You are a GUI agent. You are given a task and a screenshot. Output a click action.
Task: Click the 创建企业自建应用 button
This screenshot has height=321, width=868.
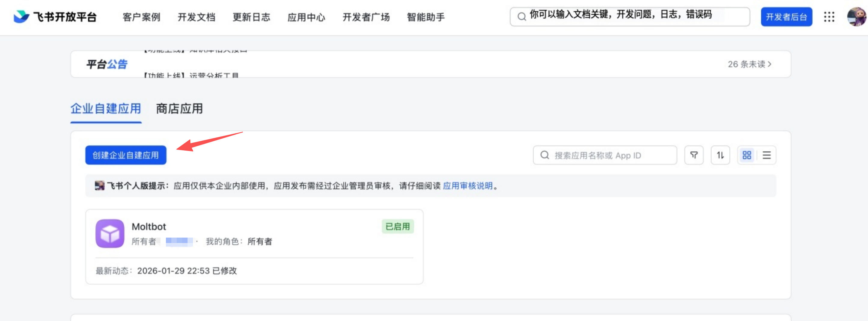(x=125, y=155)
